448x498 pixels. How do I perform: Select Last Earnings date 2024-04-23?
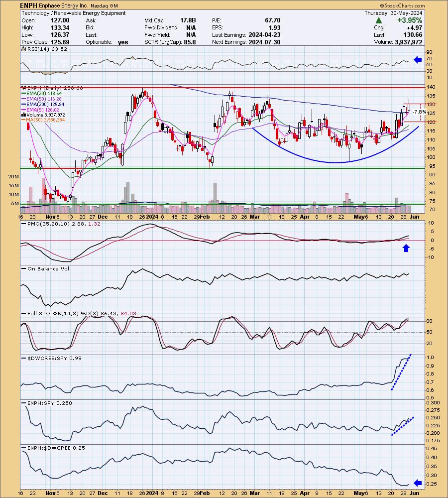pos(264,35)
